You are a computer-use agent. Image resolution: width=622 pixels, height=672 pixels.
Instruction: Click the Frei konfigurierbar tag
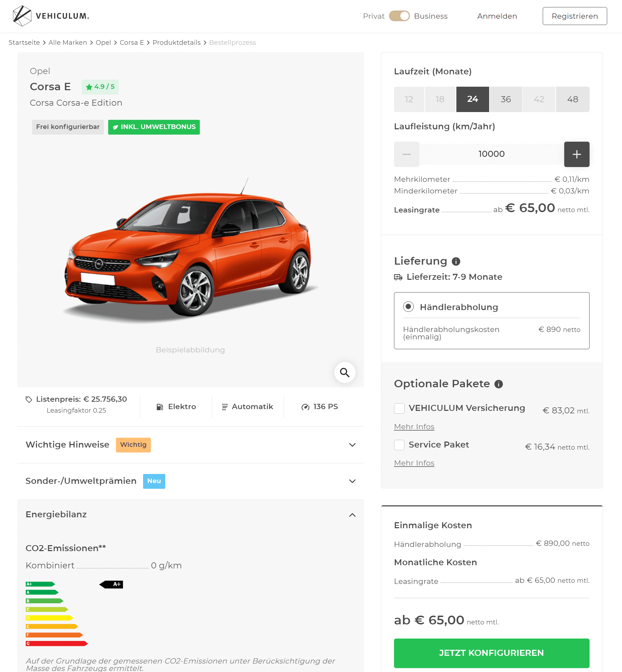pos(68,127)
